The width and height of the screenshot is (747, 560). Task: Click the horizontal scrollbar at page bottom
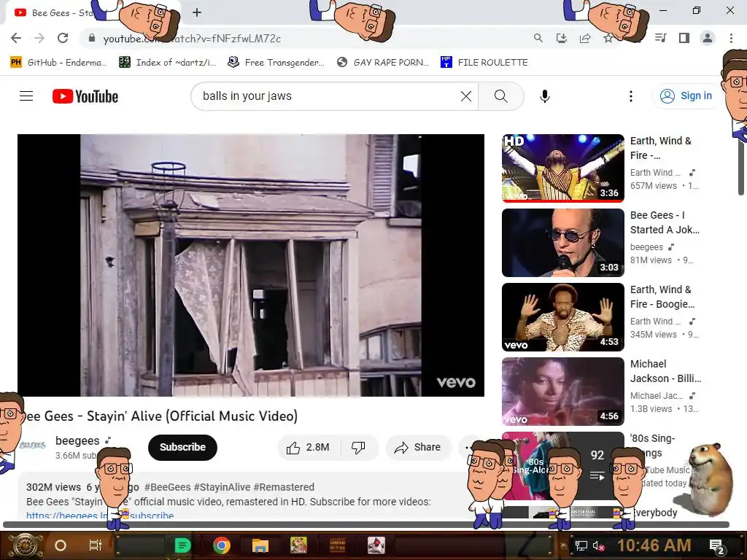click(x=366, y=525)
